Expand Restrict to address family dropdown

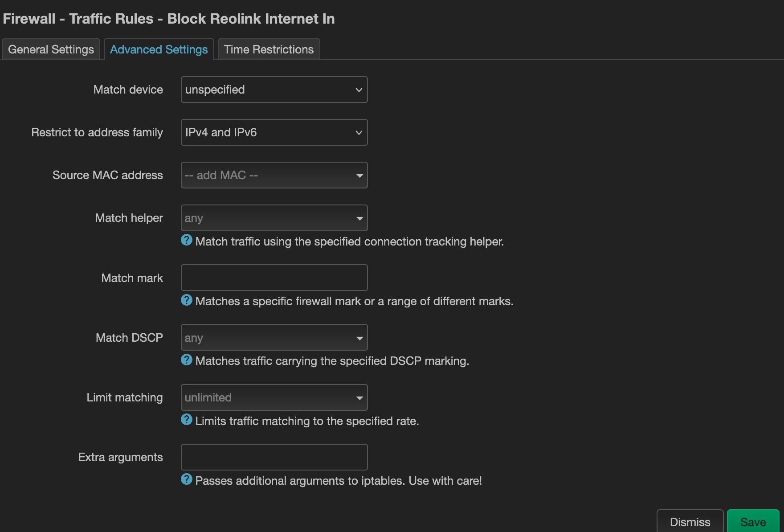(274, 132)
